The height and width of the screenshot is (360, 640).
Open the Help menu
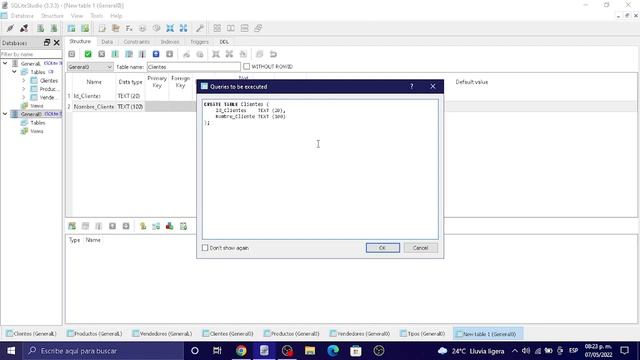[x=116, y=16]
